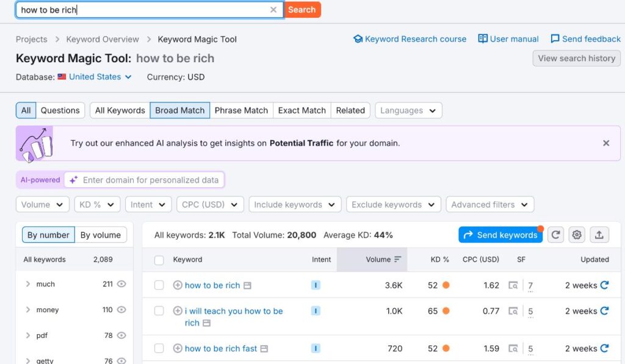This screenshot has width=625, height=364.
Task: Click View search history button
Action: (x=576, y=58)
